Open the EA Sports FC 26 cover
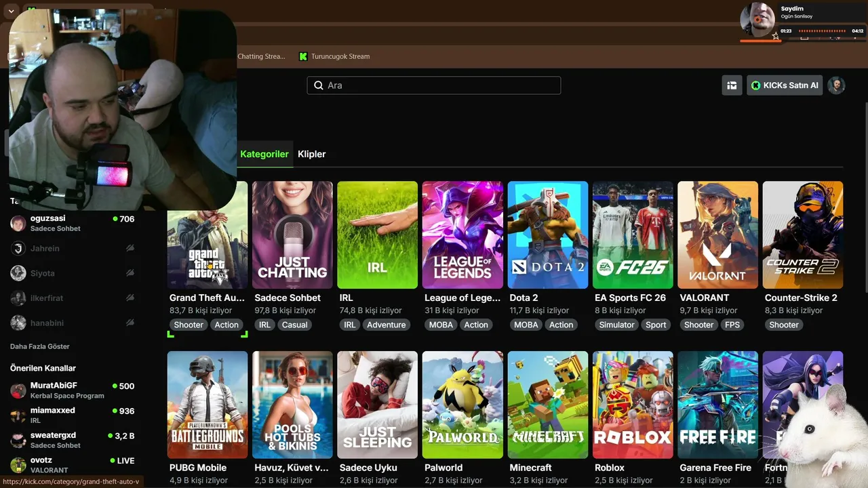 (633, 235)
